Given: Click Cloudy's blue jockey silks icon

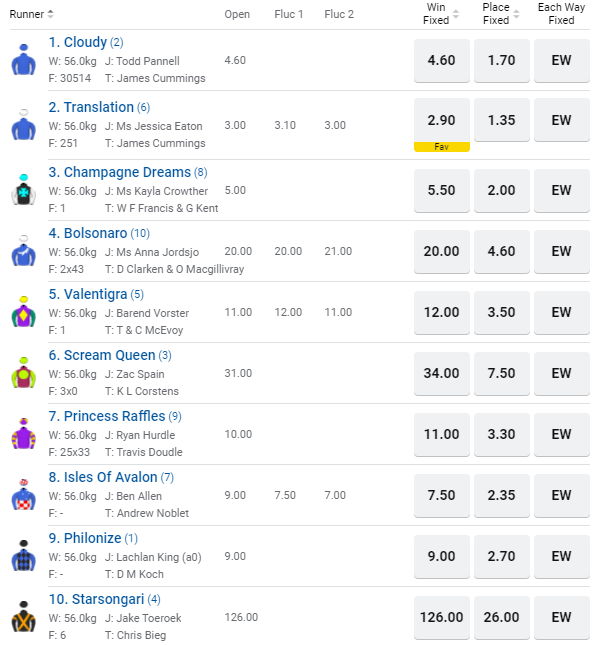Looking at the screenshot, I should coord(23,60).
